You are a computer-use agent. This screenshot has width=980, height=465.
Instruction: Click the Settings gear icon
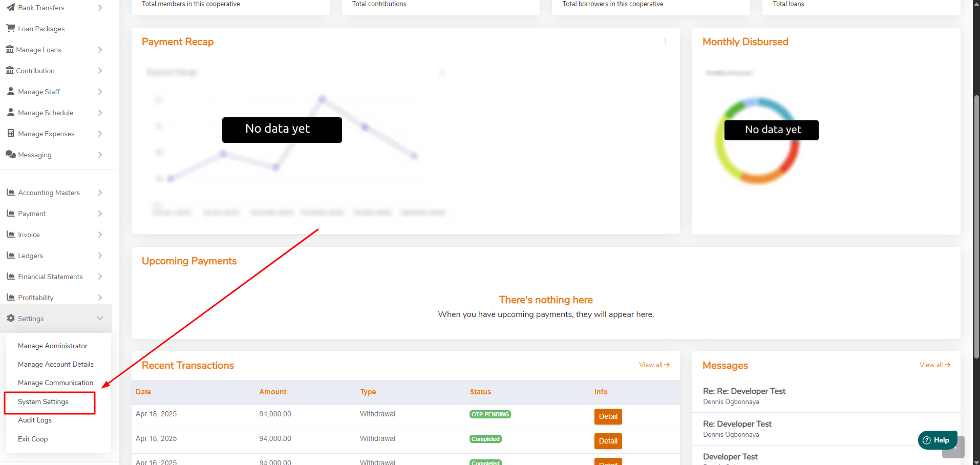[x=11, y=319]
